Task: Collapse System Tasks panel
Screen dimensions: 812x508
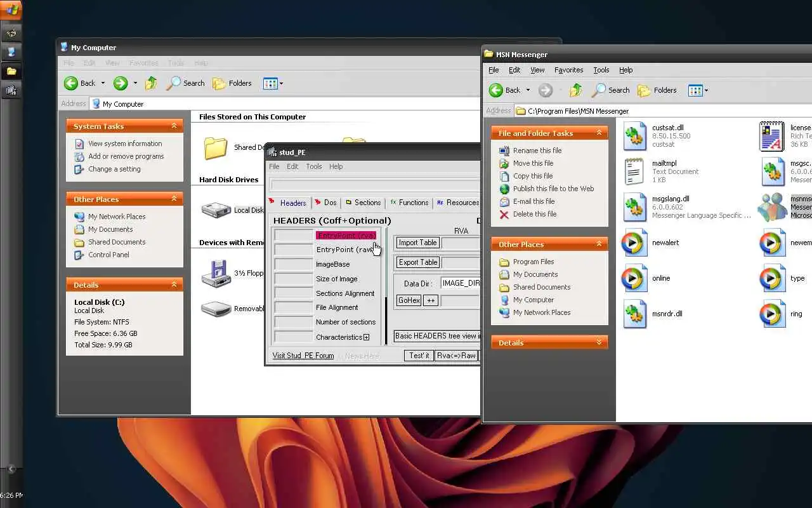Action: pos(174,126)
